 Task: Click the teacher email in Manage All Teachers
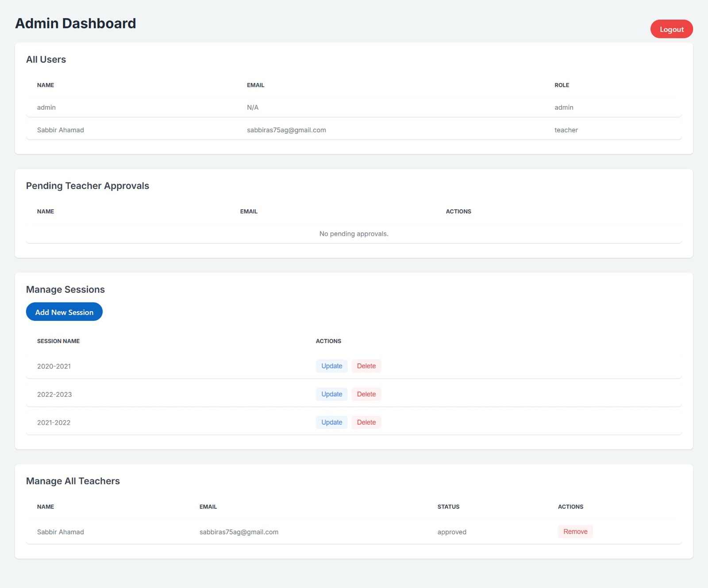point(239,532)
